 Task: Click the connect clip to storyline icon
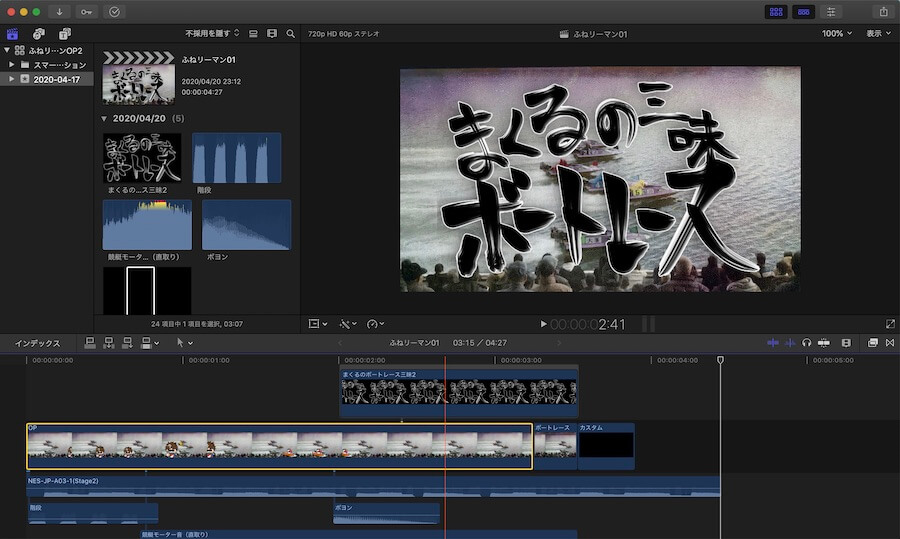90,343
